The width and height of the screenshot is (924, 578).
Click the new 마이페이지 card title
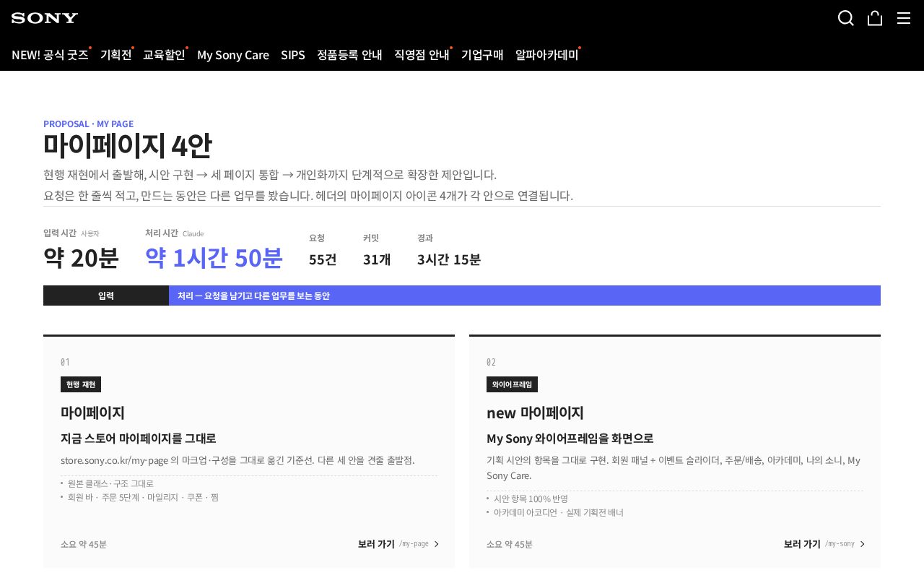[x=535, y=413]
